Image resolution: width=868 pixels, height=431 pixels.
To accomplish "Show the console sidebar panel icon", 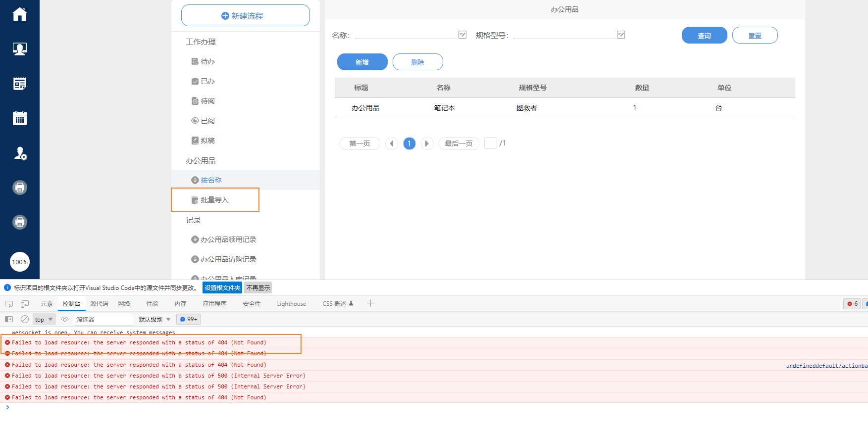I will (9, 319).
